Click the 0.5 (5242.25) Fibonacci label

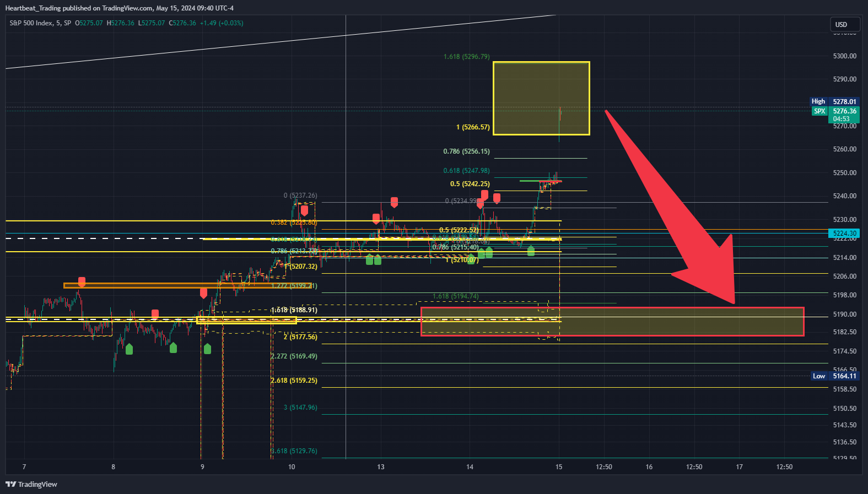pyautogui.click(x=470, y=184)
